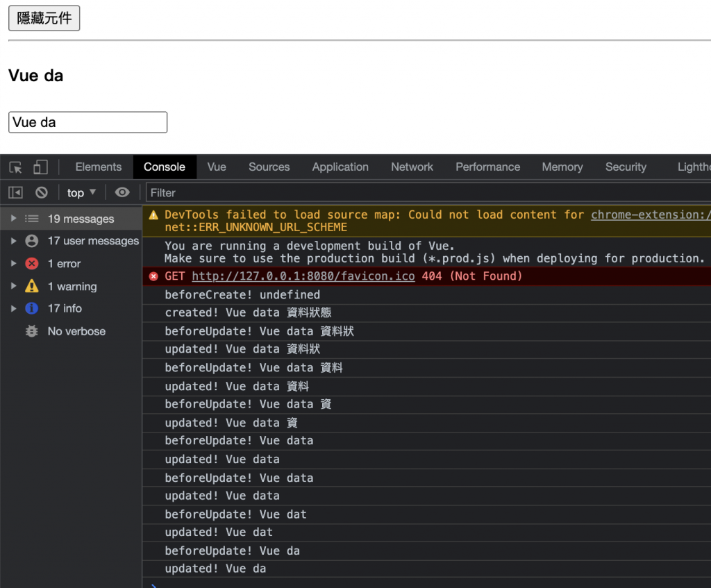Switch to the Performance tab
The width and height of the screenshot is (711, 588).
487,167
